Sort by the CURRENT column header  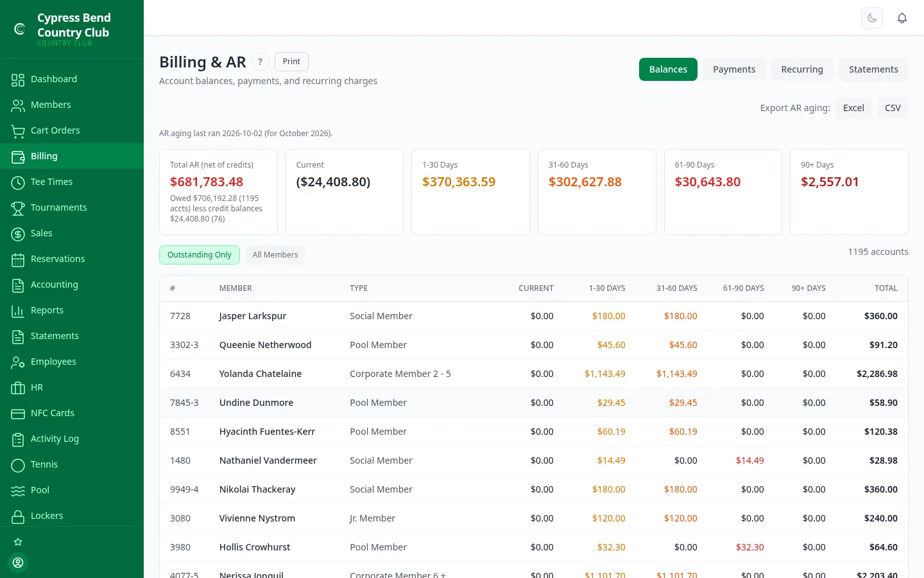536,288
